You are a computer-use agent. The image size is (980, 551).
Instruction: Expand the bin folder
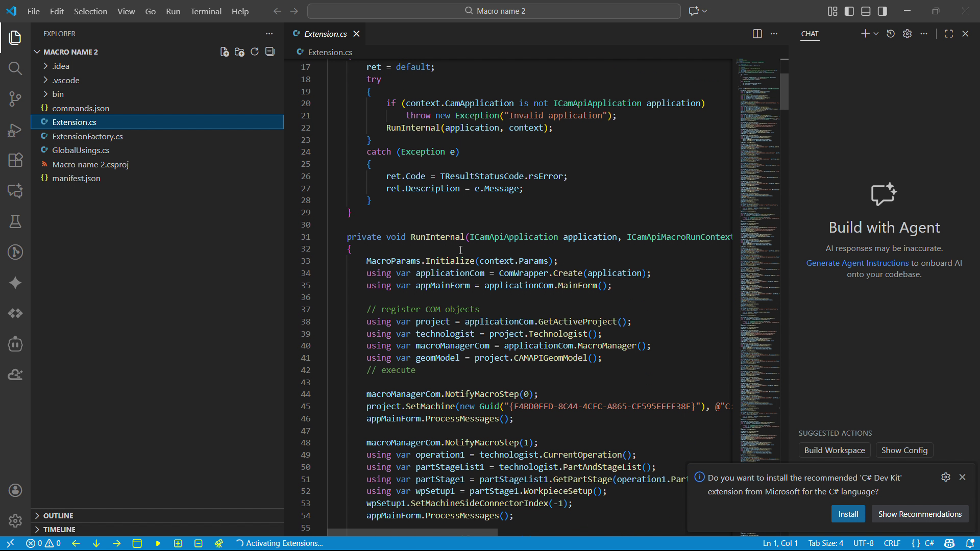(x=157, y=94)
